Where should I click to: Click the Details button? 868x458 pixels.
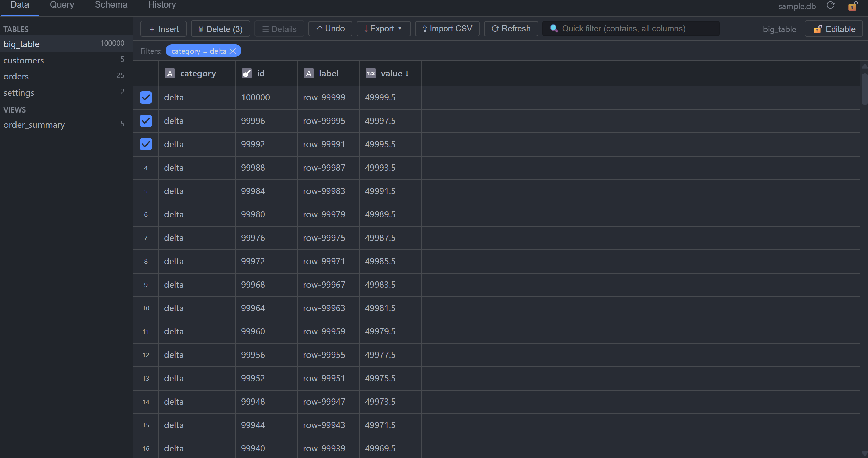pyautogui.click(x=279, y=29)
